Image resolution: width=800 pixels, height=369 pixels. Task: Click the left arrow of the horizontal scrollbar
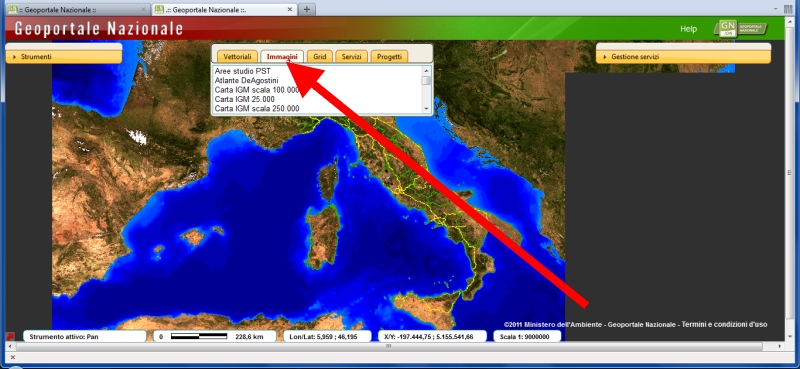(10, 346)
